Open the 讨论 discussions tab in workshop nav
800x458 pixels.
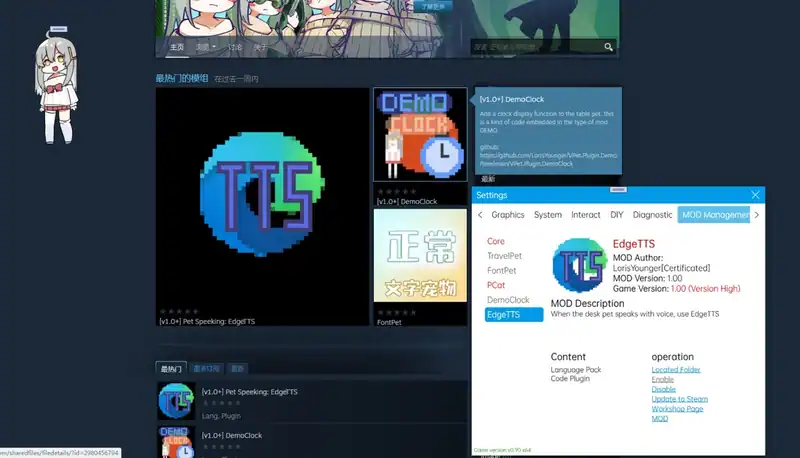(235, 47)
